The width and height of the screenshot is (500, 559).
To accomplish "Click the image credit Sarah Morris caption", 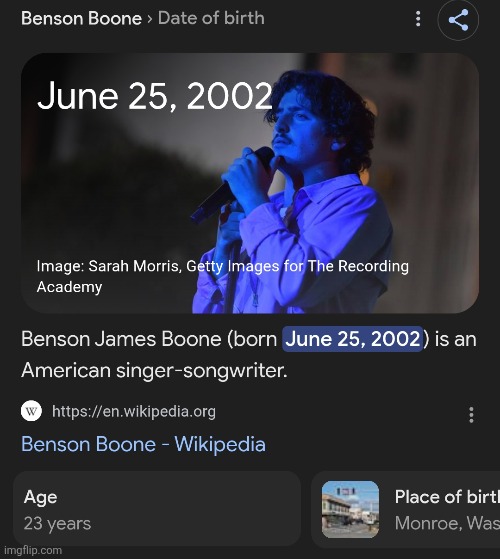I will coord(222,276).
